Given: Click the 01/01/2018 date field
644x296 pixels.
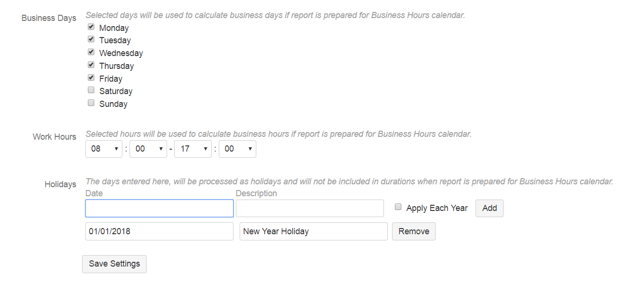Looking at the screenshot, I should [x=159, y=231].
